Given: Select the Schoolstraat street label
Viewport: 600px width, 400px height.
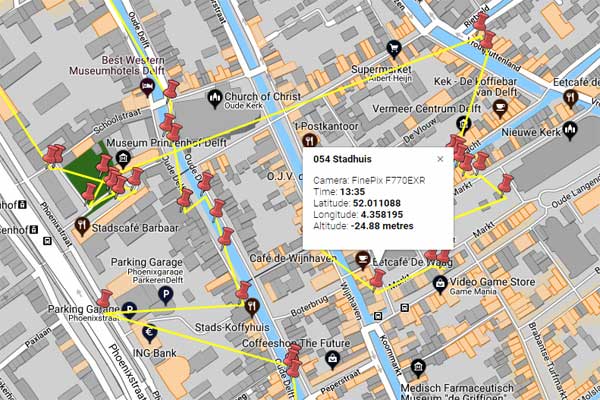Looking at the screenshot, I should tap(117, 121).
